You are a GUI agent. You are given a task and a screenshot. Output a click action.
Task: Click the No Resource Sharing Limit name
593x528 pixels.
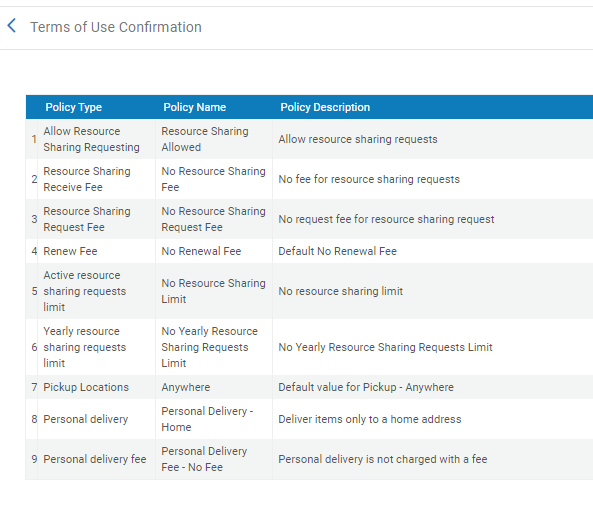(x=213, y=291)
